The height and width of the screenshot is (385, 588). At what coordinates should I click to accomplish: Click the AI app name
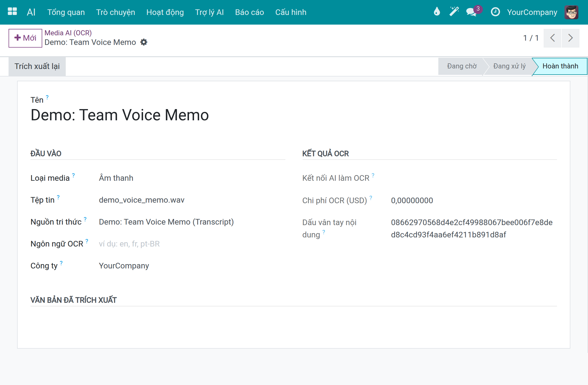[x=31, y=12]
